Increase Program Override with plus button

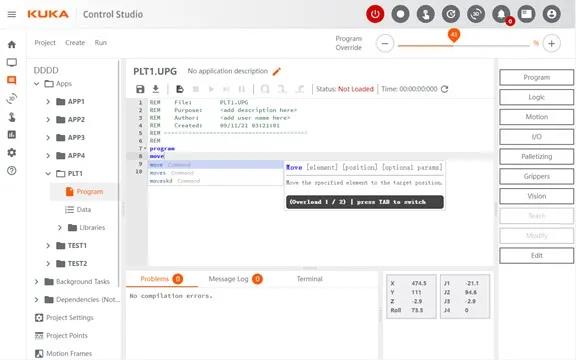click(551, 44)
